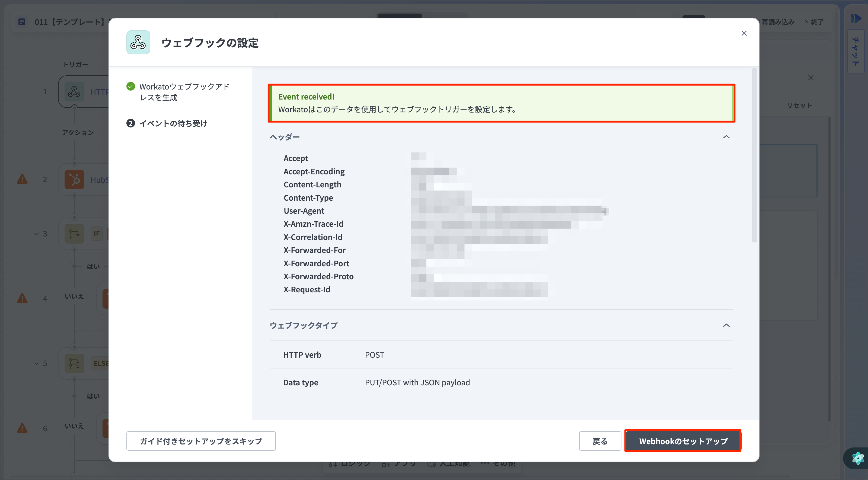
Task: Click the Content-Type header label
Action: coord(308,198)
